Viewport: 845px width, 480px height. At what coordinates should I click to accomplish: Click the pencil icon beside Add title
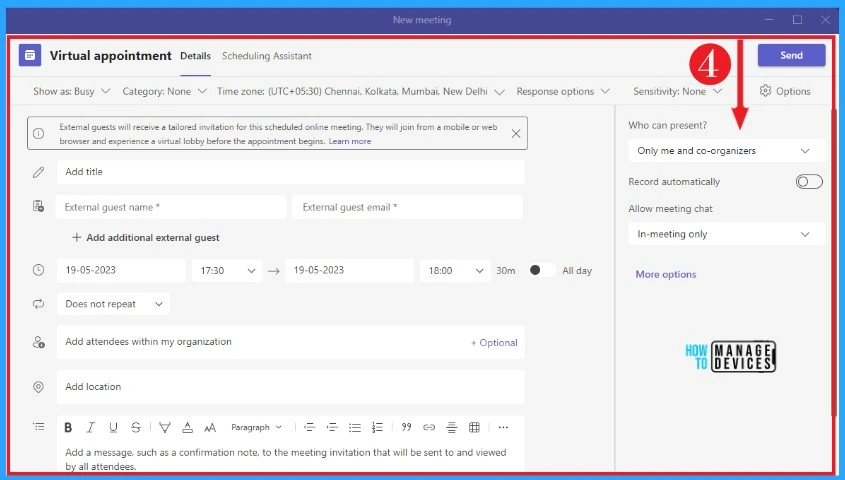click(38, 172)
